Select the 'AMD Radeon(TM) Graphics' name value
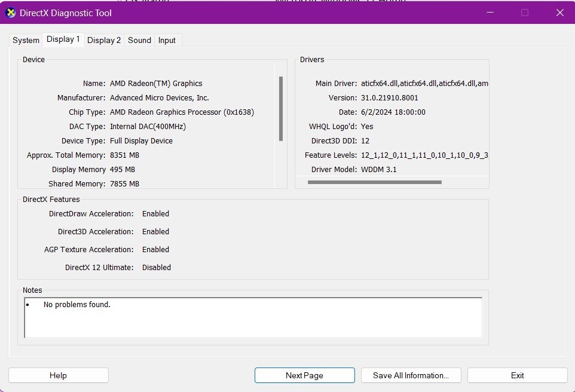 pyautogui.click(x=156, y=84)
